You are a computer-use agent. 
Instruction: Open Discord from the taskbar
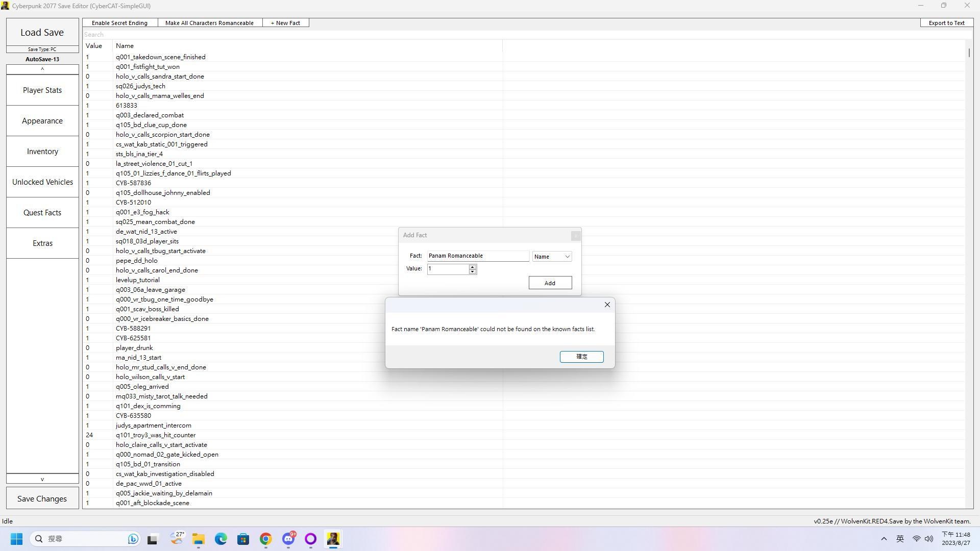[x=288, y=539]
